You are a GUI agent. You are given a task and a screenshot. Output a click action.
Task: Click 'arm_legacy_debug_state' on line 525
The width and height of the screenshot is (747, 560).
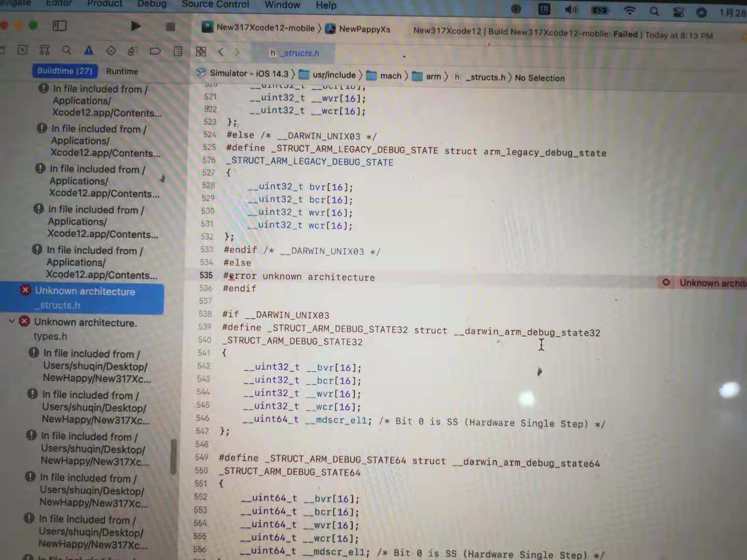(545, 152)
